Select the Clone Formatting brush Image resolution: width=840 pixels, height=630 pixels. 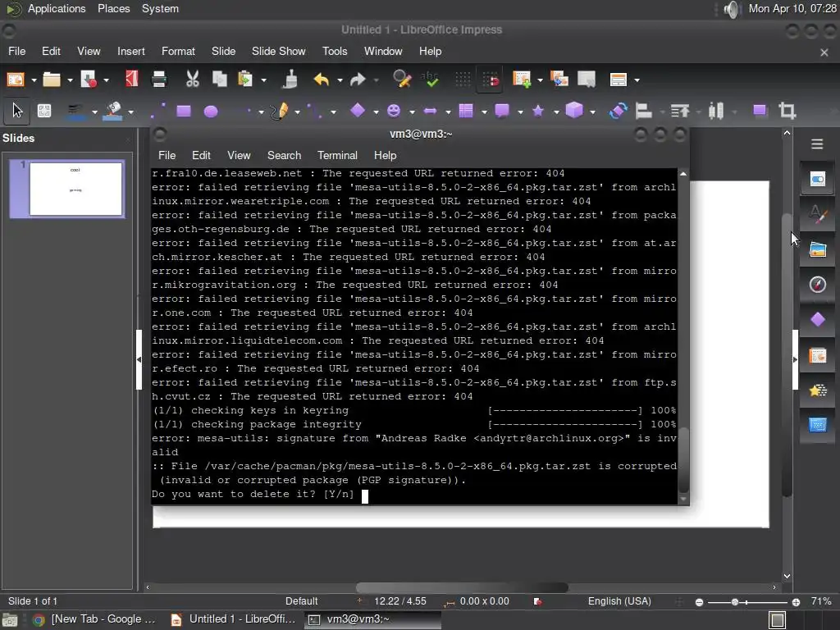(x=290, y=80)
